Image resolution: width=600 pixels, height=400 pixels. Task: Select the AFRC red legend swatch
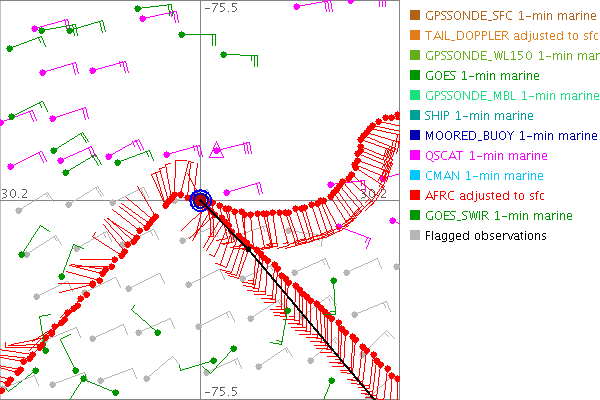coord(414,196)
